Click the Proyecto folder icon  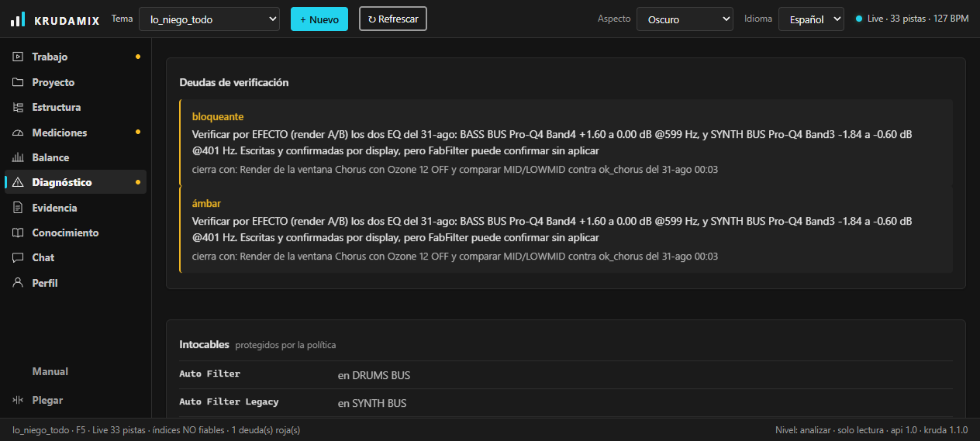18,82
